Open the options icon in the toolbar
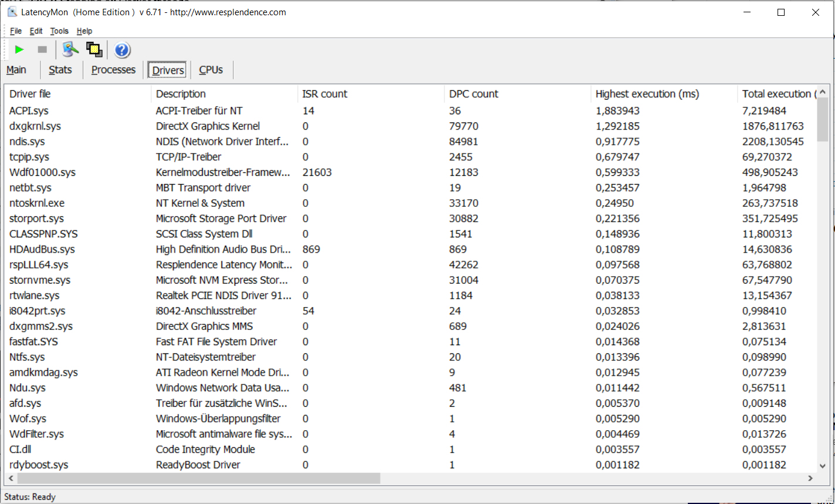 70,50
